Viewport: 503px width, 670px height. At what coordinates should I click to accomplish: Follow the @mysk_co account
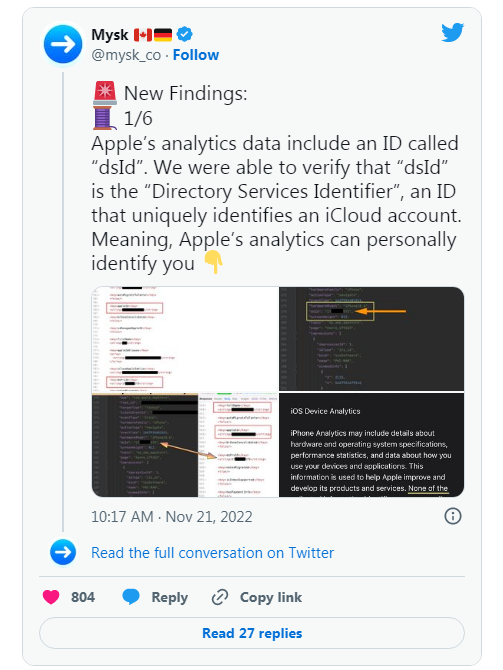pos(196,55)
